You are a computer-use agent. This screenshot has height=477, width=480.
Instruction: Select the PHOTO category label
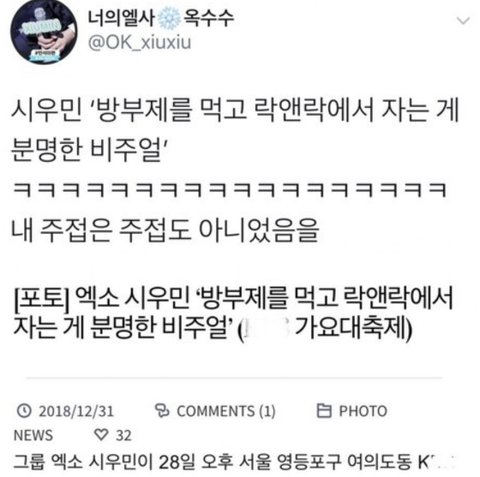point(363,411)
